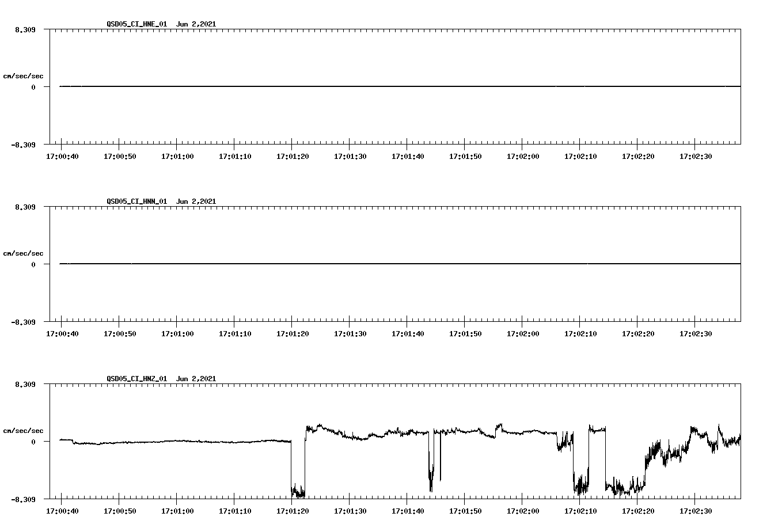Click 17:01:20 label under the HNE plot
The width and height of the screenshot is (782, 532).
click(x=293, y=157)
